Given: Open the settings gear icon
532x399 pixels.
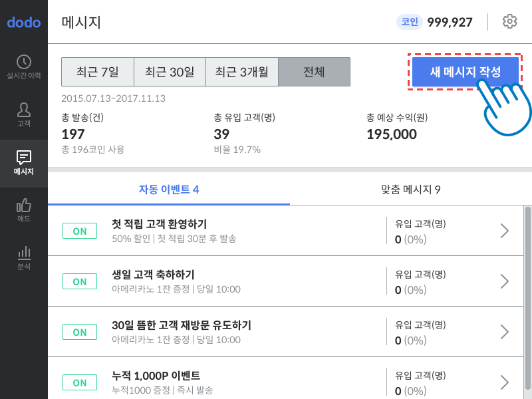Looking at the screenshot, I should click(509, 22).
